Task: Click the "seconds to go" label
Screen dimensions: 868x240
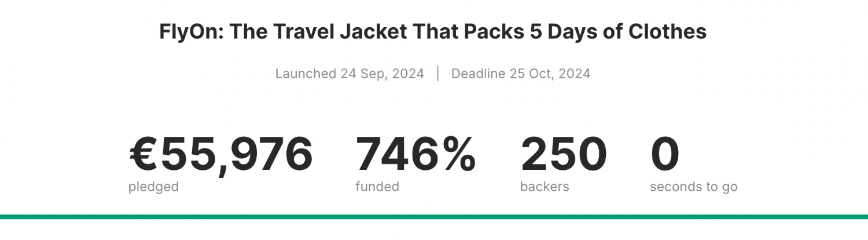Action: 694,187
